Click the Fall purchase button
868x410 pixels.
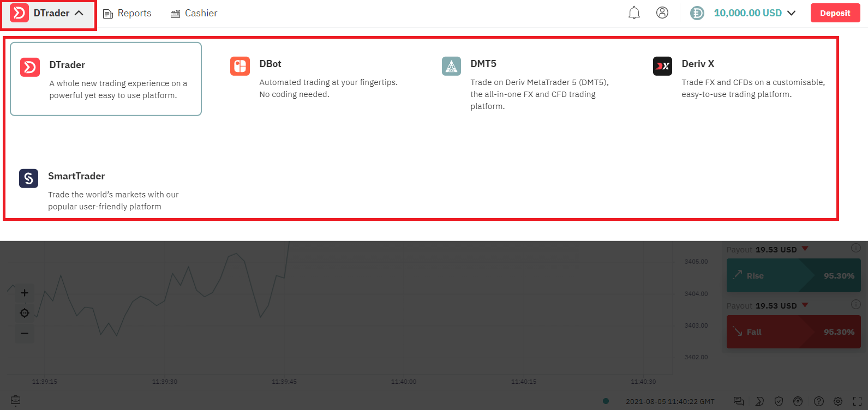[x=793, y=332]
